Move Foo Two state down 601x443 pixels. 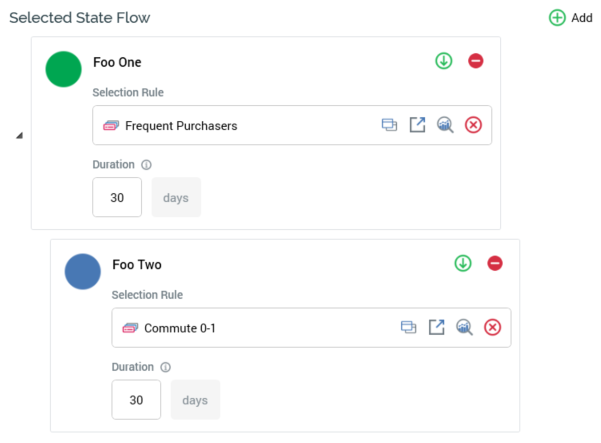pyautogui.click(x=463, y=263)
